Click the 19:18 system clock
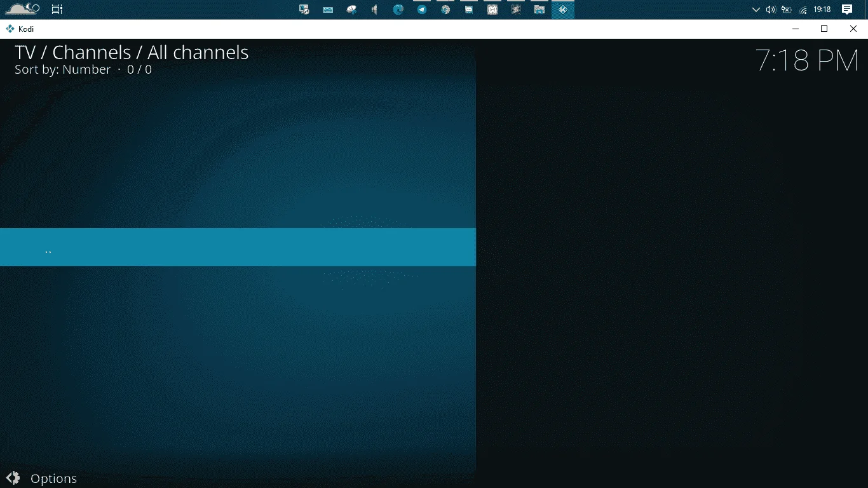 point(822,10)
